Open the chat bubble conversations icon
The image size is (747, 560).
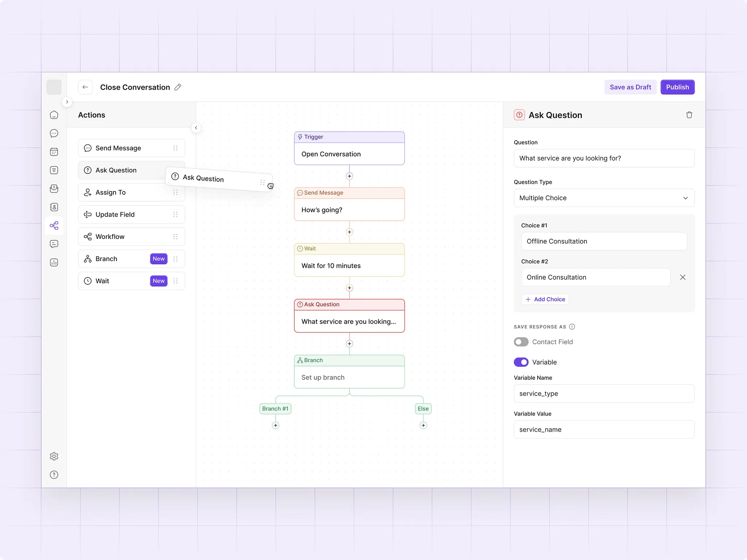[x=54, y=133]
